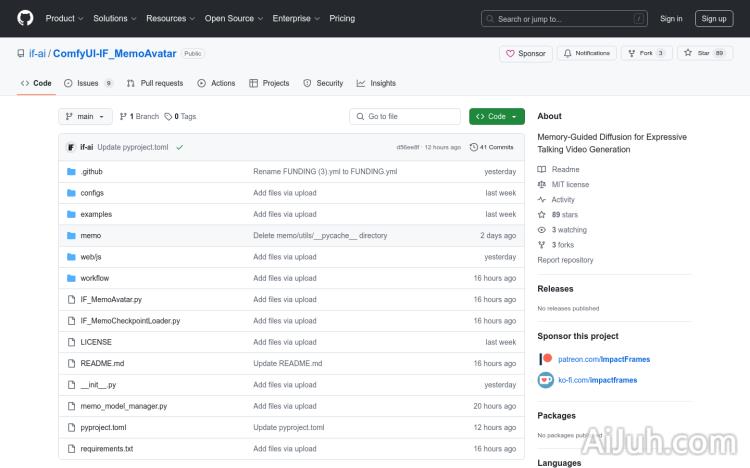Open the green Code dropdown
Screen dimensions: 750x468
click(x=496, y=116)
